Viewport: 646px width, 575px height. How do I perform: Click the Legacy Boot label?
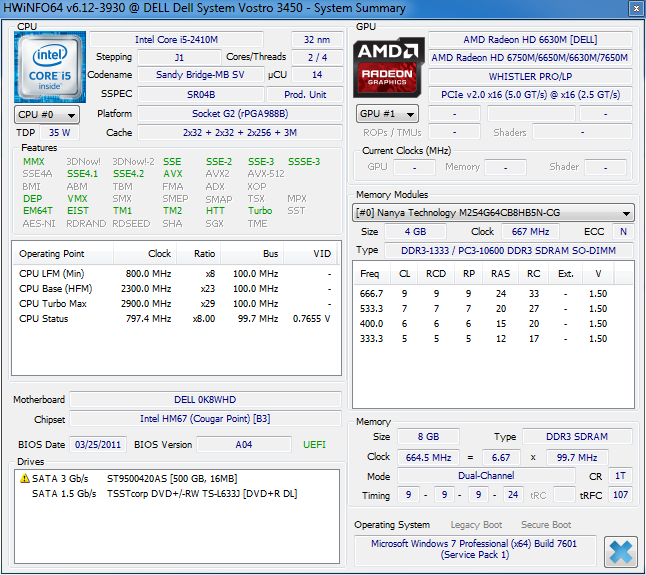tap(476, 525)
